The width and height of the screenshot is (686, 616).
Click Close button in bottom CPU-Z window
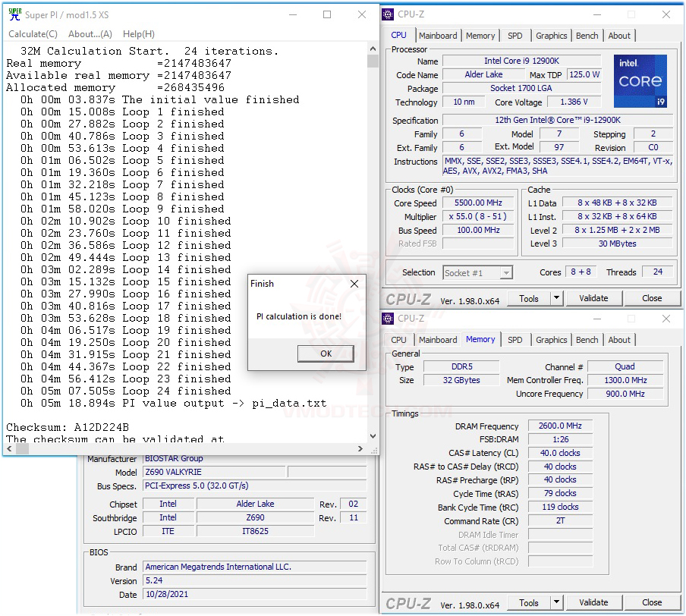click(x=651, y=603)
